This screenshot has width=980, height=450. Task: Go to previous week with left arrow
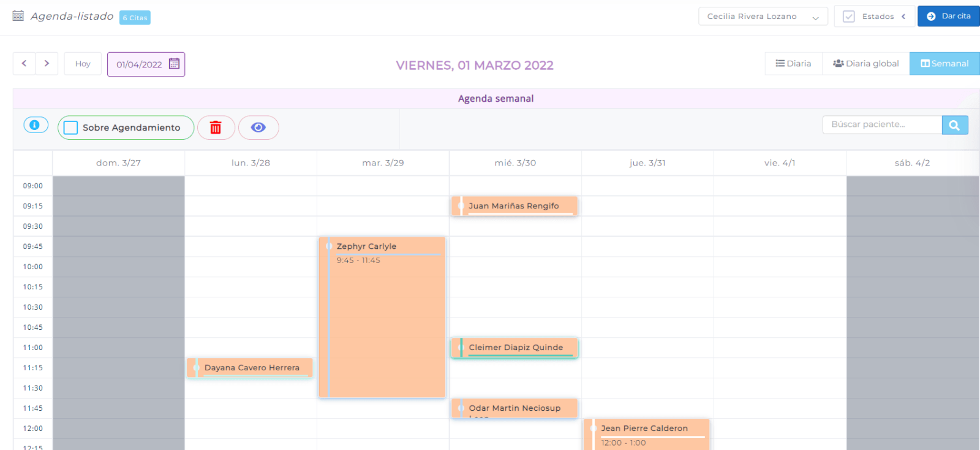[24, 63]
